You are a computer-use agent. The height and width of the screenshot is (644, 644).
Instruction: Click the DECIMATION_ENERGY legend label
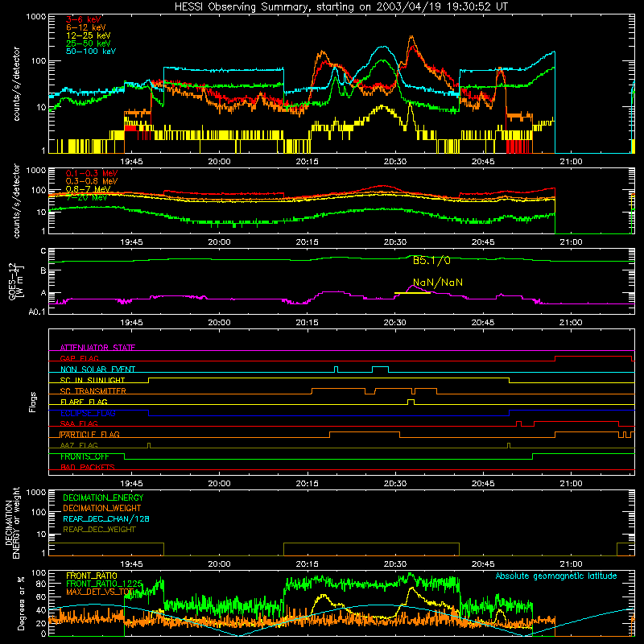point(103,497)
